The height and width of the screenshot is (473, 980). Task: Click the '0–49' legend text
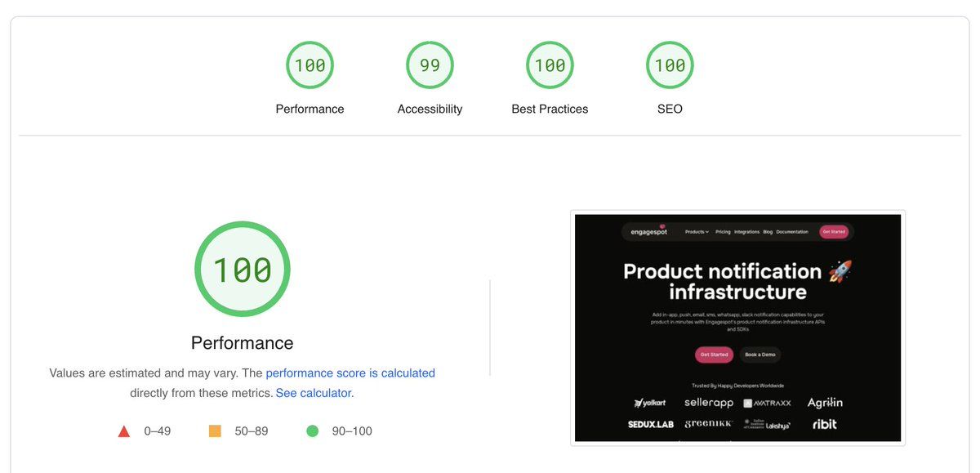[x=158, y=431]
